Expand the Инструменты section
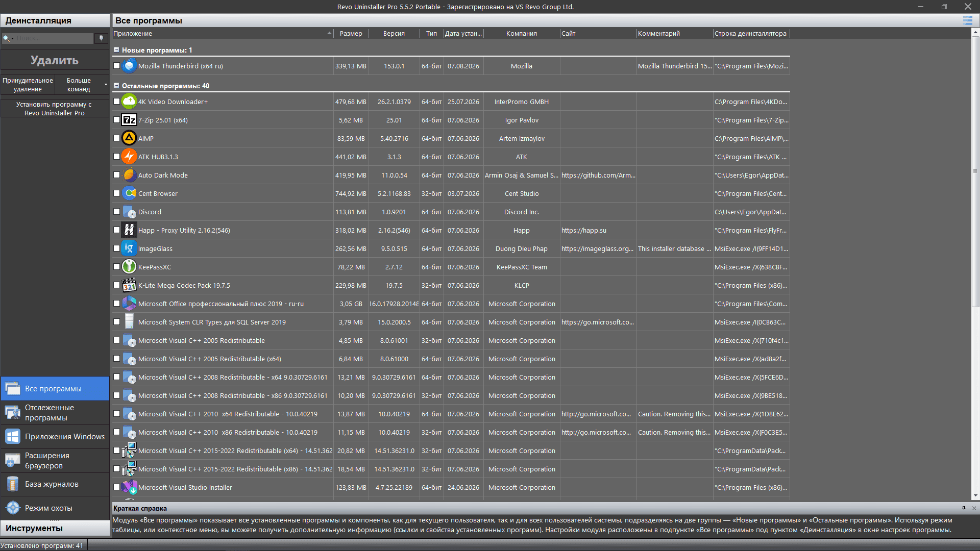The width and height of the screenshot is (980, 551). [x=55, y=528]
